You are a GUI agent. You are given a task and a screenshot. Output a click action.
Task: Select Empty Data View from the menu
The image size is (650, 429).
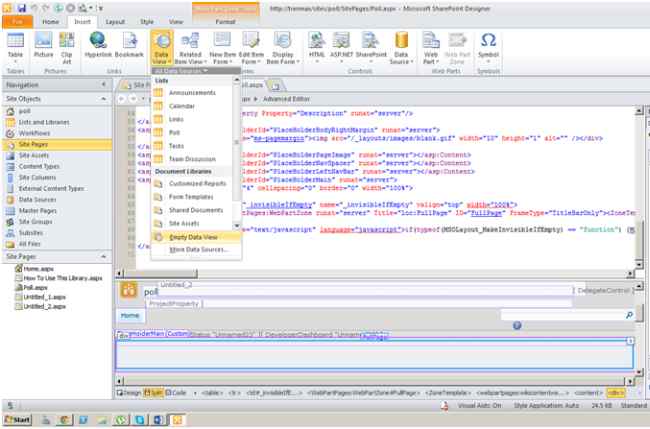tap(193, 237)
